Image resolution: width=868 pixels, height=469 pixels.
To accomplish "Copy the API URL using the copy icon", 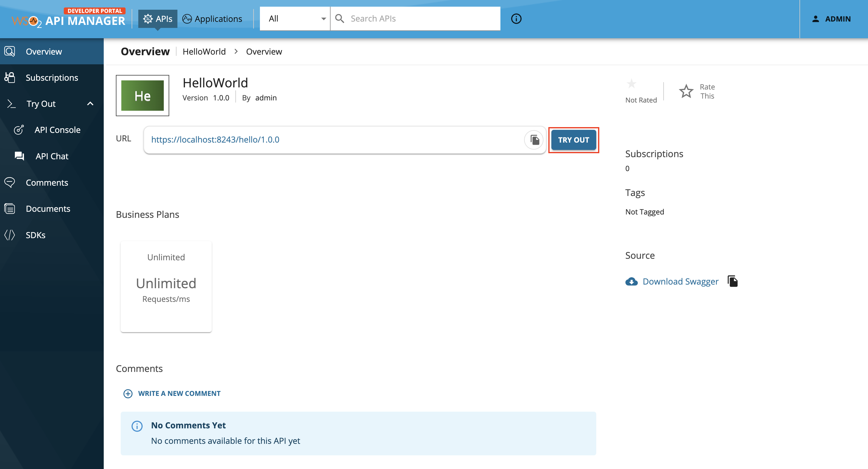I will [534, 140].
